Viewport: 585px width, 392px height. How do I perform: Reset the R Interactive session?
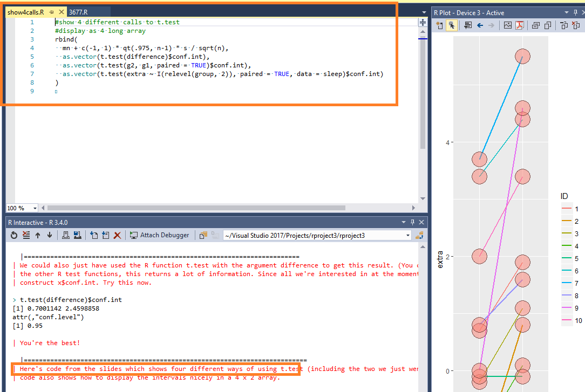click(14, 235)
